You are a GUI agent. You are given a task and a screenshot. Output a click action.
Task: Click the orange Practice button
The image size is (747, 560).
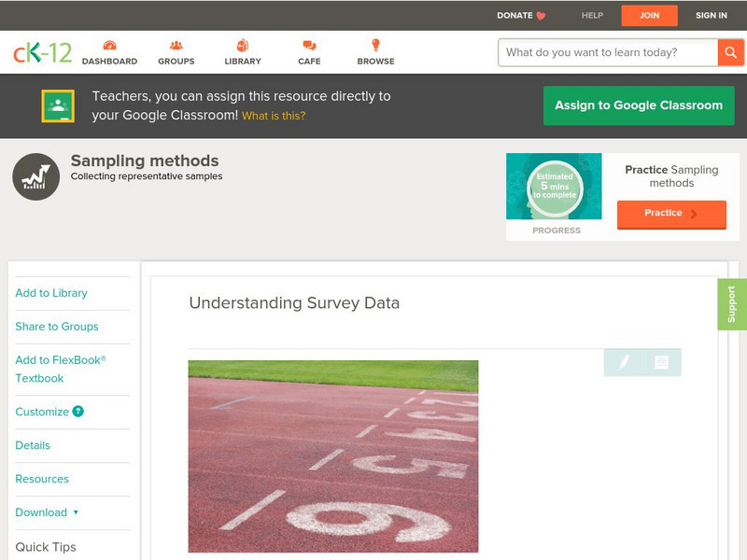[671, 215]
